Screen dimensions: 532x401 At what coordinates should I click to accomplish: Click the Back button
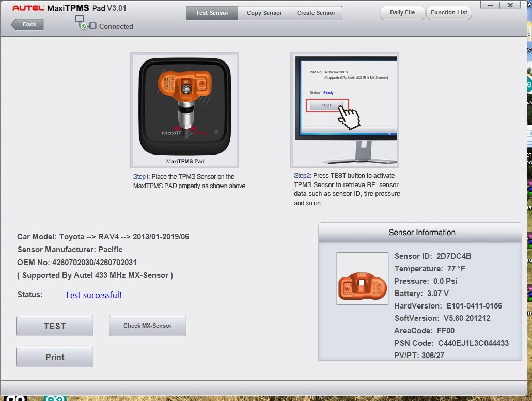[x=27, y=24]
